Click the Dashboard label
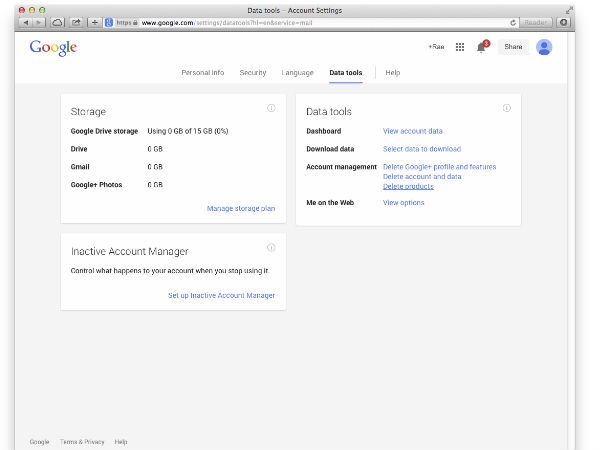This screenshot has width=600, height=450. point(324,131)
